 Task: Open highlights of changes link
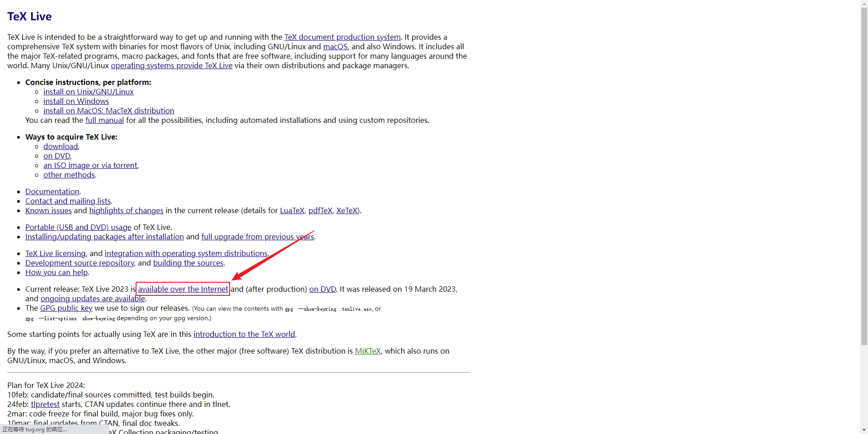(126, 210)
